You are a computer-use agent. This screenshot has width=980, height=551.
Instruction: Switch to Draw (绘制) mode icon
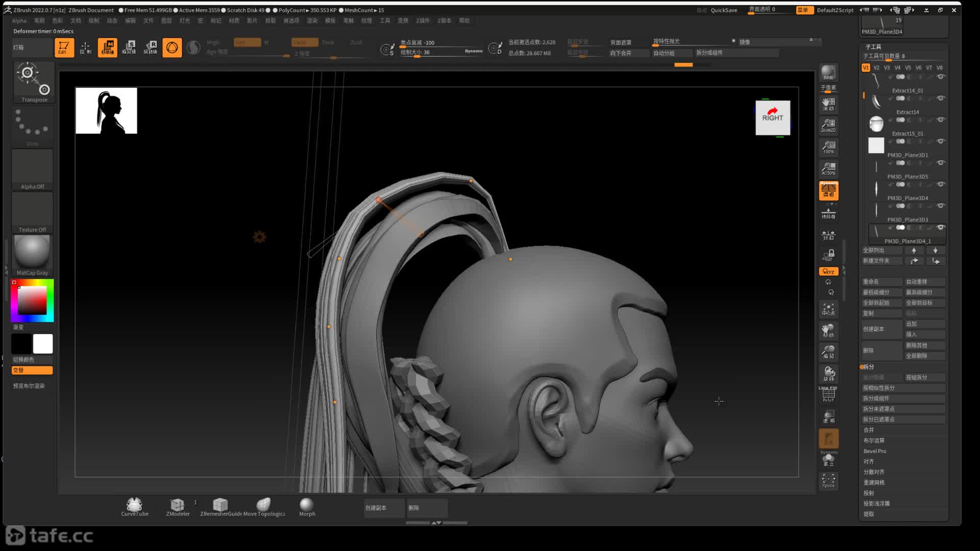[85, 47]
